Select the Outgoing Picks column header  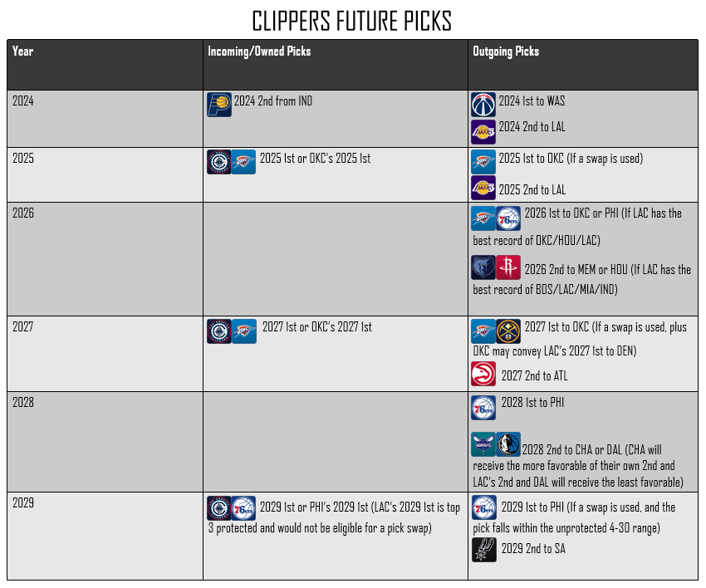(x=506, y=51)
